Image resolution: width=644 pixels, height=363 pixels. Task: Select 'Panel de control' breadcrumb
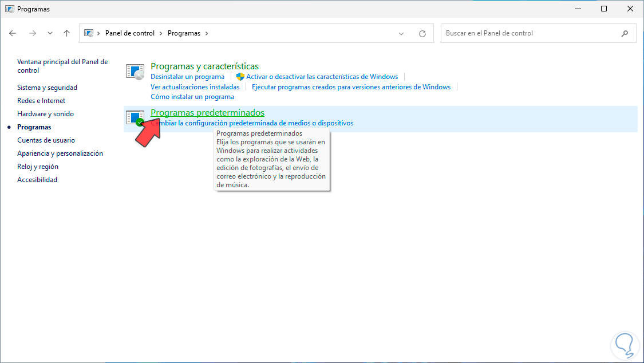pos(130,33)
